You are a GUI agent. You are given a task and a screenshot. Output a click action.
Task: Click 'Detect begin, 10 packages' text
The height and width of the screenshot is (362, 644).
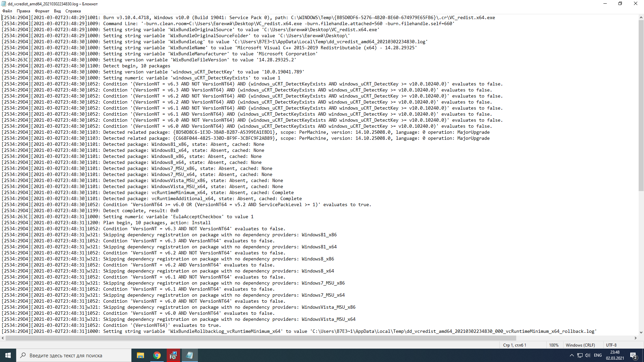click(x=137, y=66)
